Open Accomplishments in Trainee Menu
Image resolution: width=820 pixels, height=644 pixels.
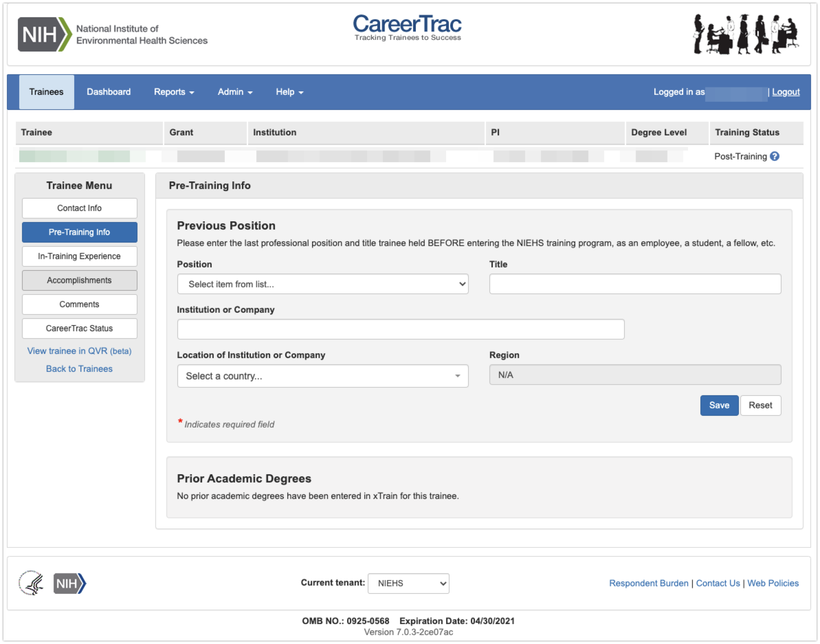[79, 280]
